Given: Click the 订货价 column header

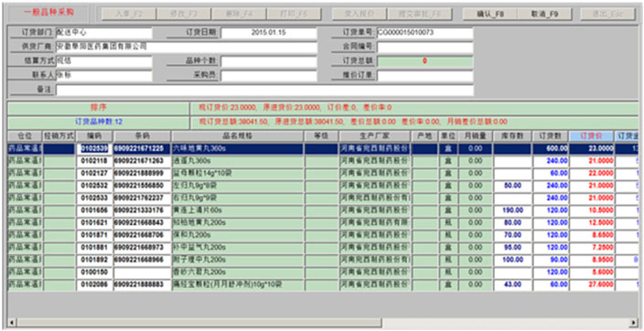Looking at the screenshot, I should tap(591, 136).
